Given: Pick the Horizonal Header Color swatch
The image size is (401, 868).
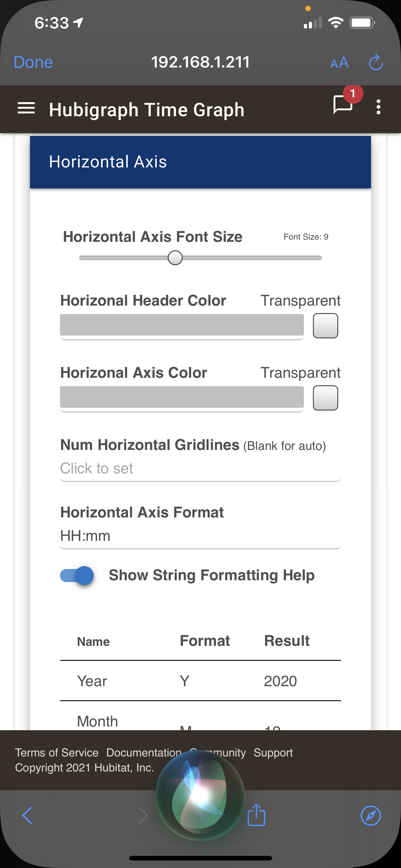Looking at the screenshot, I should pos(182,325).
